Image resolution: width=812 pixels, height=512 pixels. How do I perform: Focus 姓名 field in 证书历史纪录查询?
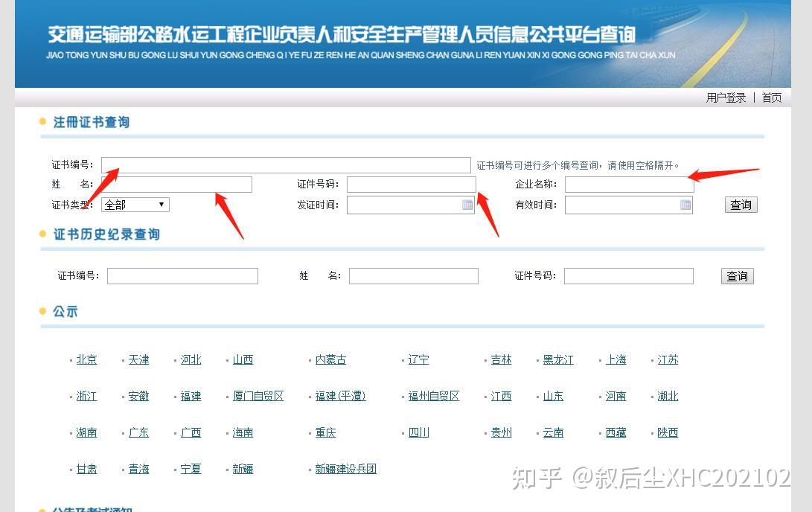[x=414, y=276]
